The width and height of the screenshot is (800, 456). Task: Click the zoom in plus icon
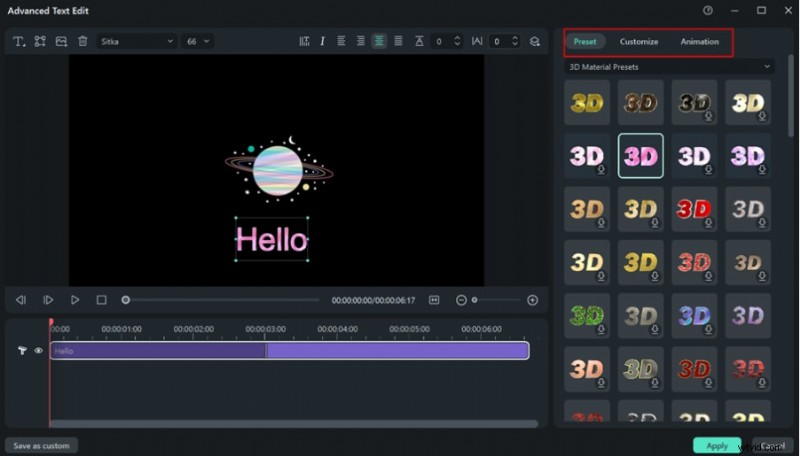[x=532, y=300]
